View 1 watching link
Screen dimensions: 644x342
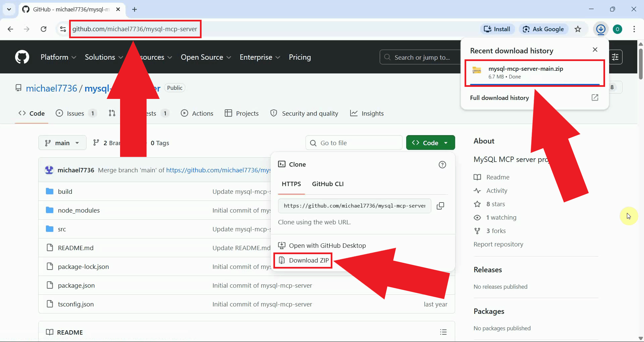pyautogui.click(x=495, y=217)
